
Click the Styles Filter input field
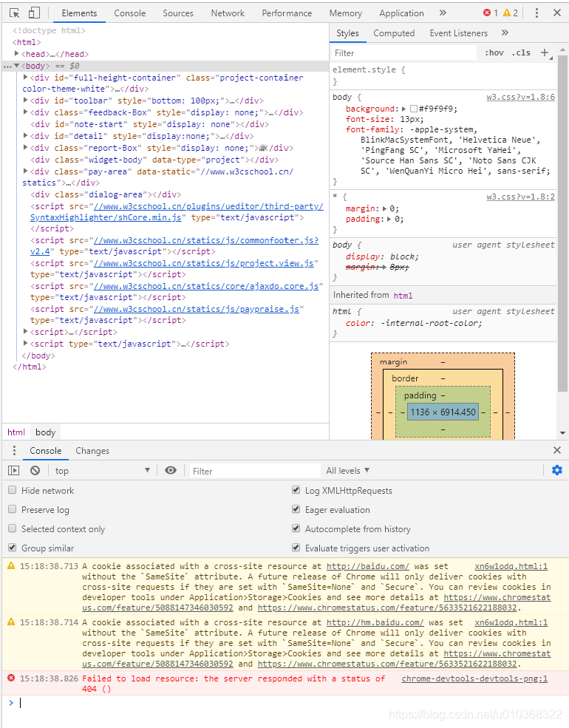coord(403,53)
